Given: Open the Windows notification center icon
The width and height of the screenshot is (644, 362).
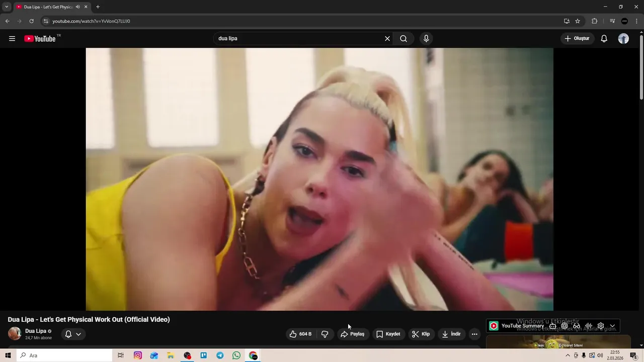Looking at the screenshot, I should coord(633,355).
